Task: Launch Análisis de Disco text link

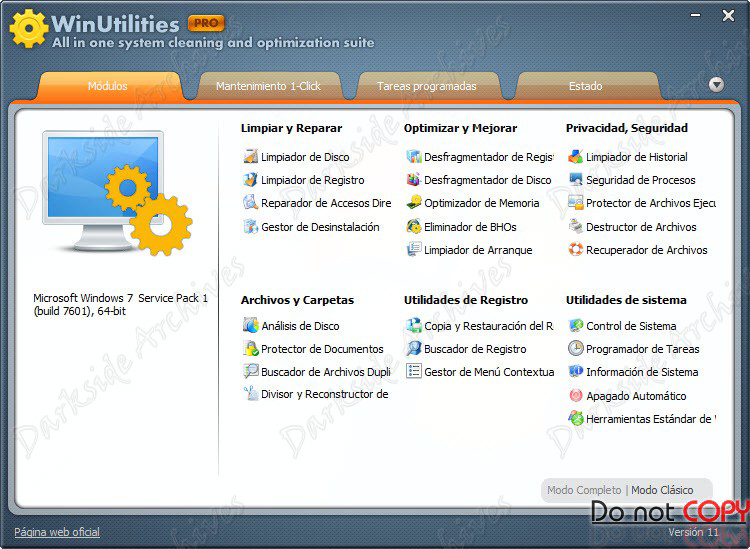Action: 300,326
